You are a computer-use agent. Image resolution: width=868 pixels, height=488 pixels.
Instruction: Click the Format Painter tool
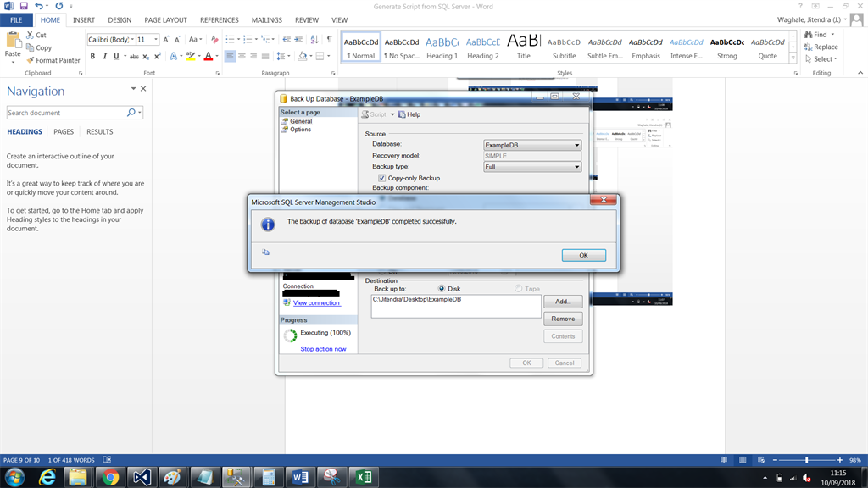[53, 60]
